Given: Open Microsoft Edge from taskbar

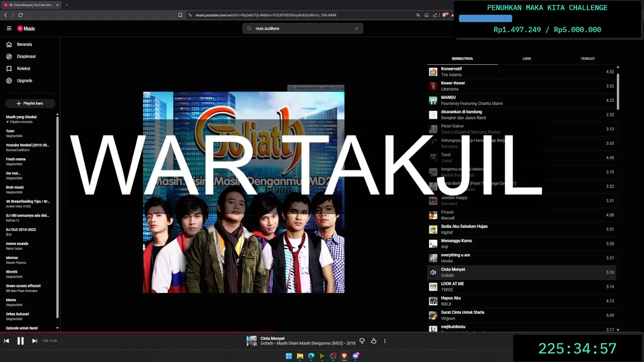Looking at the screenshot, I should [x=311, y=356].
